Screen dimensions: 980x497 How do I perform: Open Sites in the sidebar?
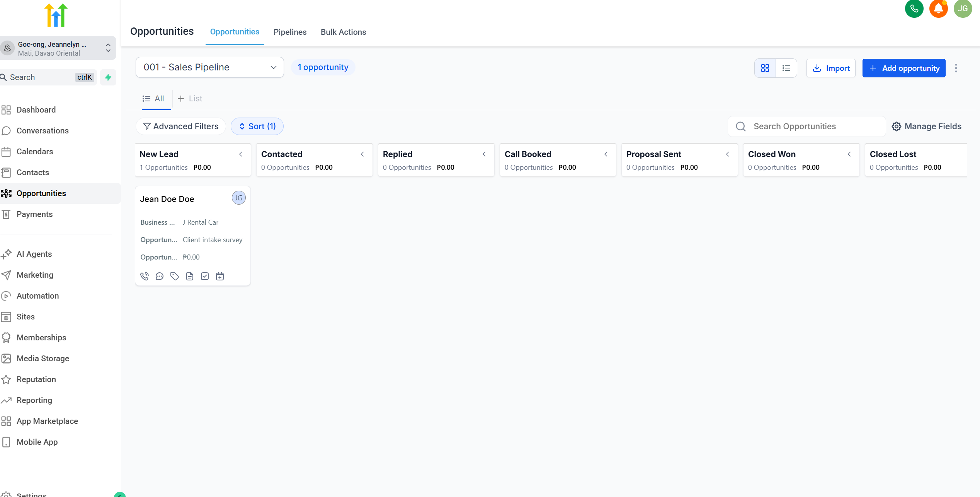[x=26, y=317]
